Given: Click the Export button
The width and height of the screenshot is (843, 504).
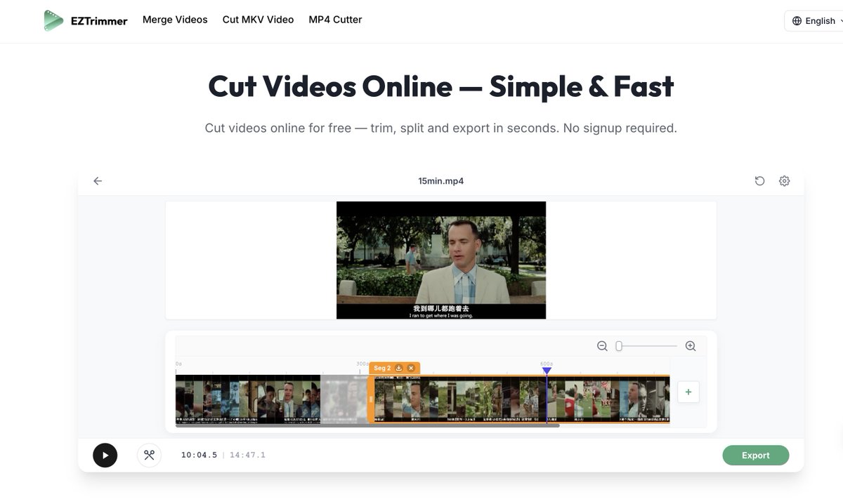Looking at the screenshot, I should coord(756,455).
